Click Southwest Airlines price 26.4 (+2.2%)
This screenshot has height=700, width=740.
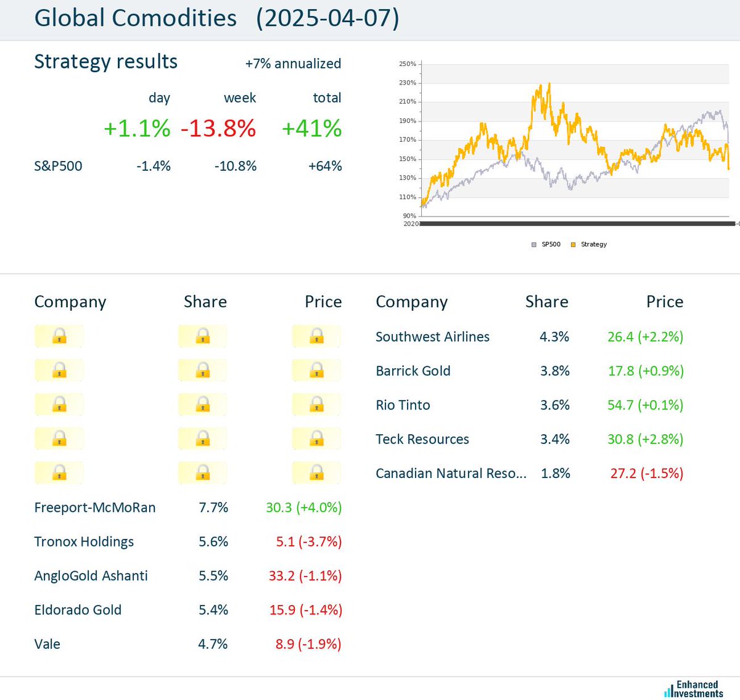point(646,337)
